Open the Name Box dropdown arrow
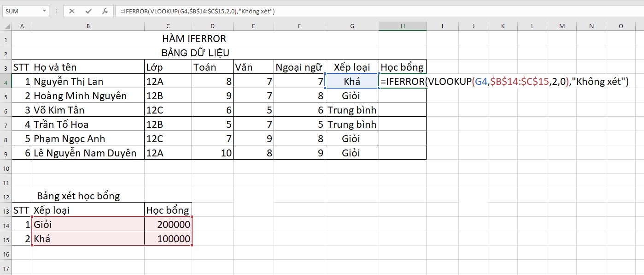The image size is (644, 275). click(44, 10)
